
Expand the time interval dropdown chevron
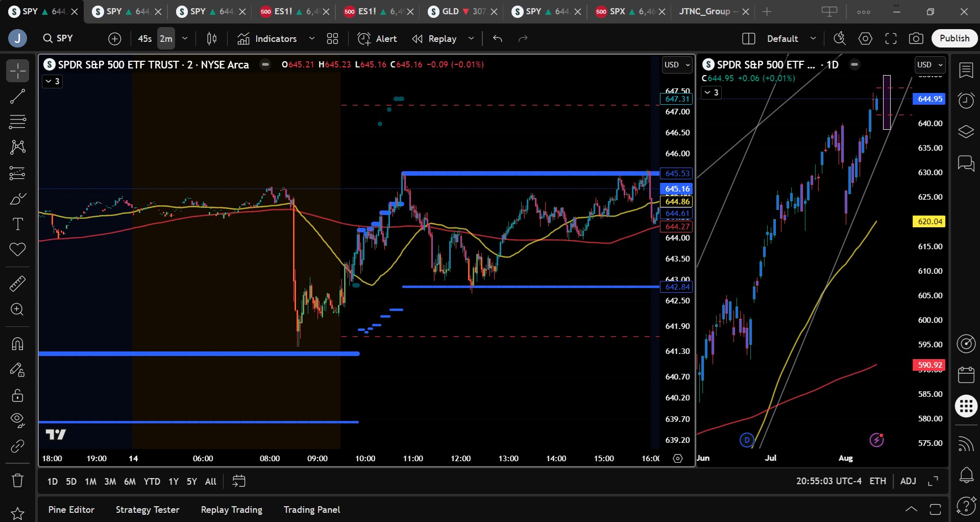tap(185, 38)
